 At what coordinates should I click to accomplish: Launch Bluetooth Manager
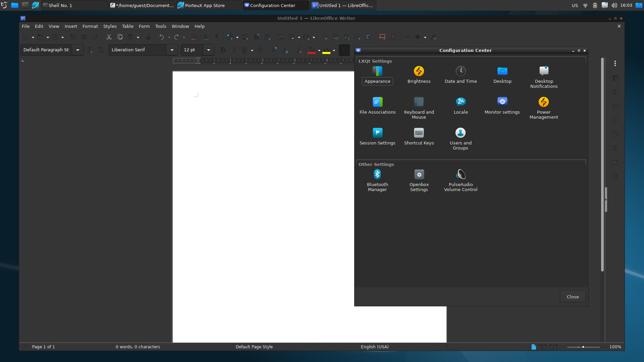[377, 181]
